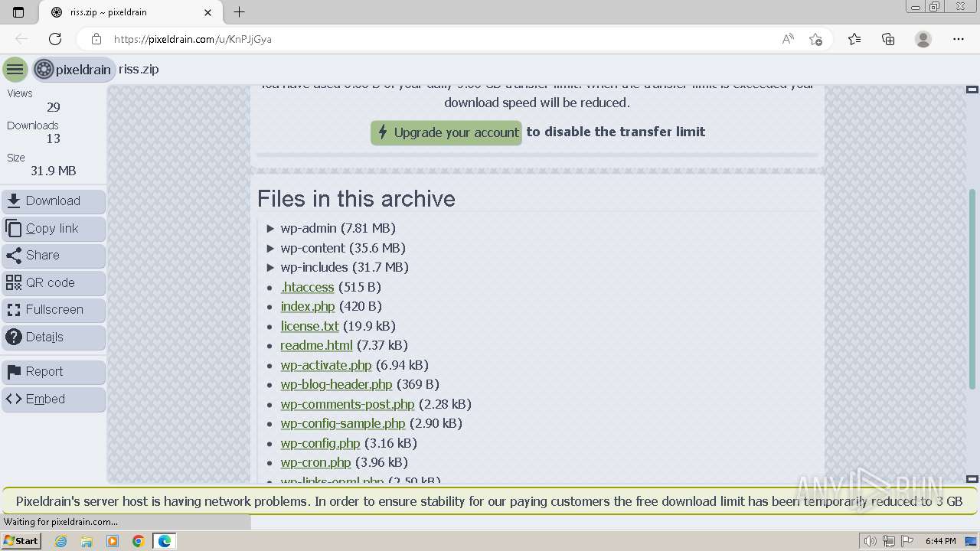Open the Favorites list

click(x=854, y=39)
